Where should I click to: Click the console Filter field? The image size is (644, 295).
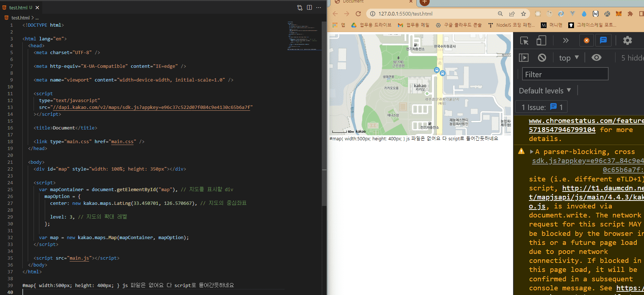tap(565, 74)
